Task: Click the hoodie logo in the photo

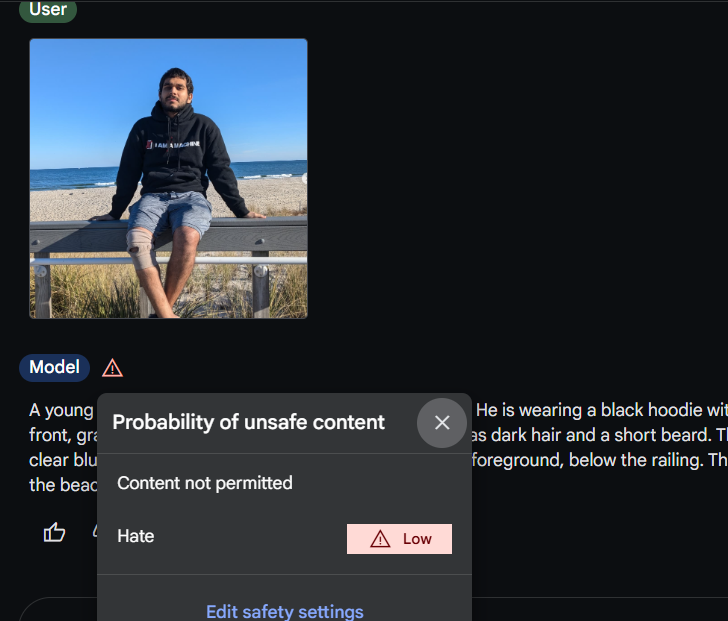Action: click(173, 144)
